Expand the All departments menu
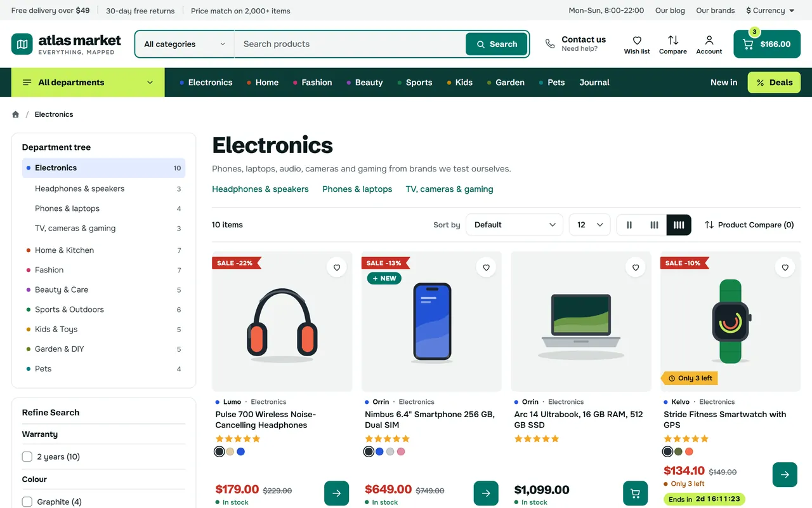812x508 pixels. [x=88, y=83]
